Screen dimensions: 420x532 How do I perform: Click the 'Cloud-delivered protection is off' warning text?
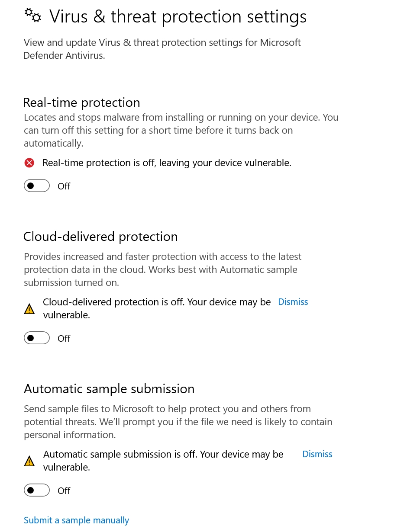pos(157,302)
